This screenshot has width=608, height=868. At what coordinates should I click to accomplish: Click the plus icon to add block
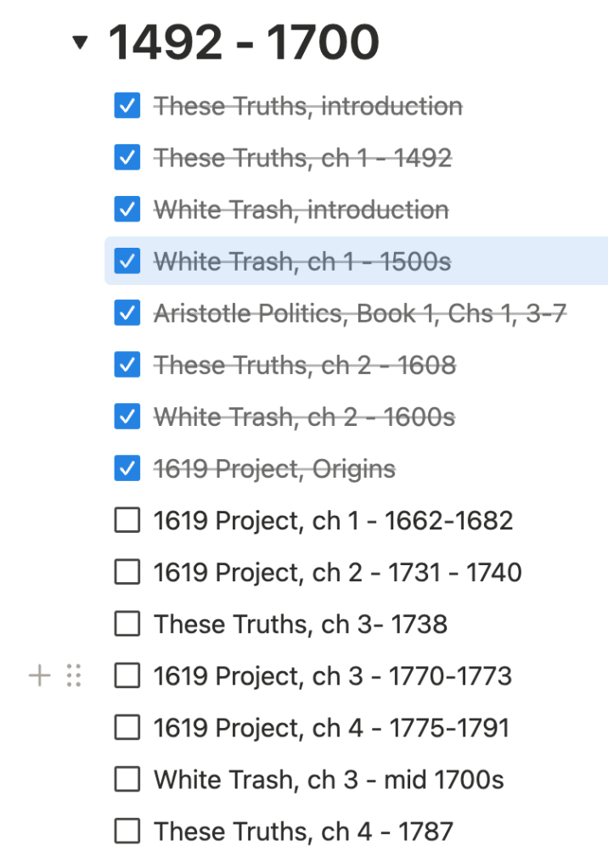coord(40,675)
